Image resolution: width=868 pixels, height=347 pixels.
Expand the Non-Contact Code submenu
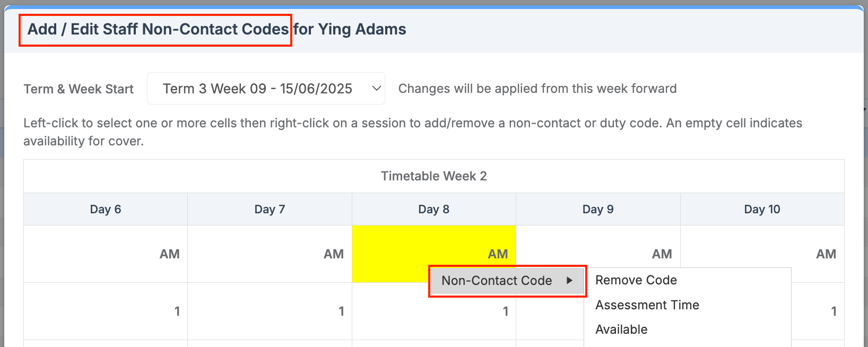click(507, 281)
